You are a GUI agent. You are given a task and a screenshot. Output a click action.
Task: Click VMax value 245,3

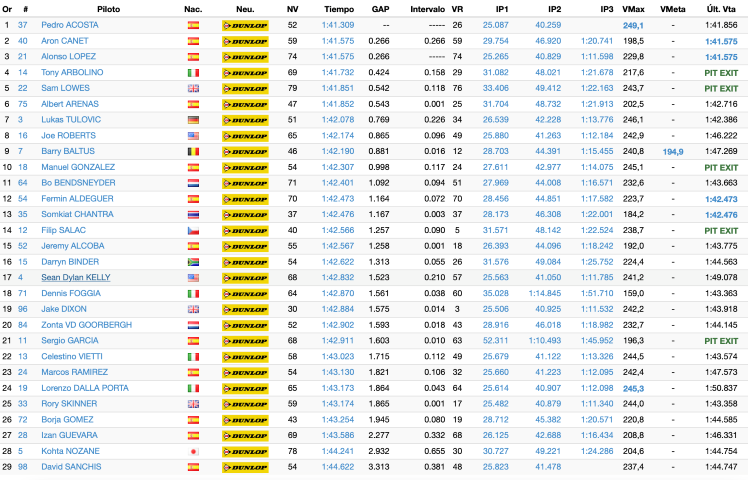click(633, 389)
